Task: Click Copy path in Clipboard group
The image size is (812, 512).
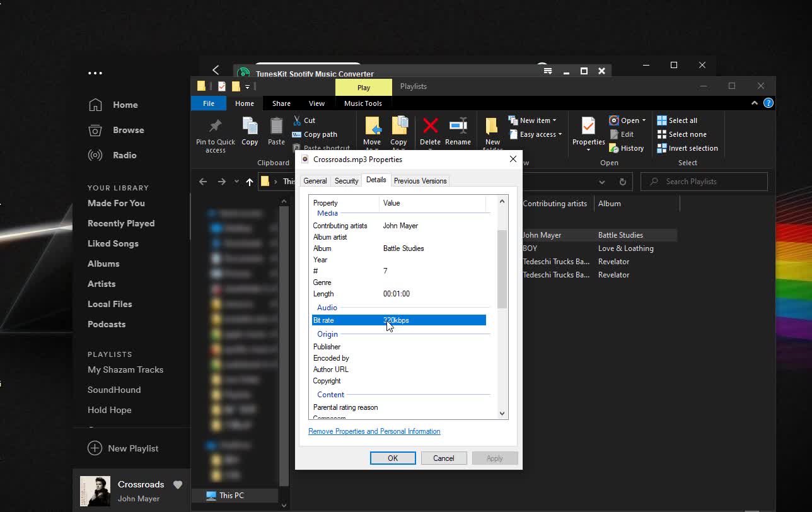Action: point(315,134)
